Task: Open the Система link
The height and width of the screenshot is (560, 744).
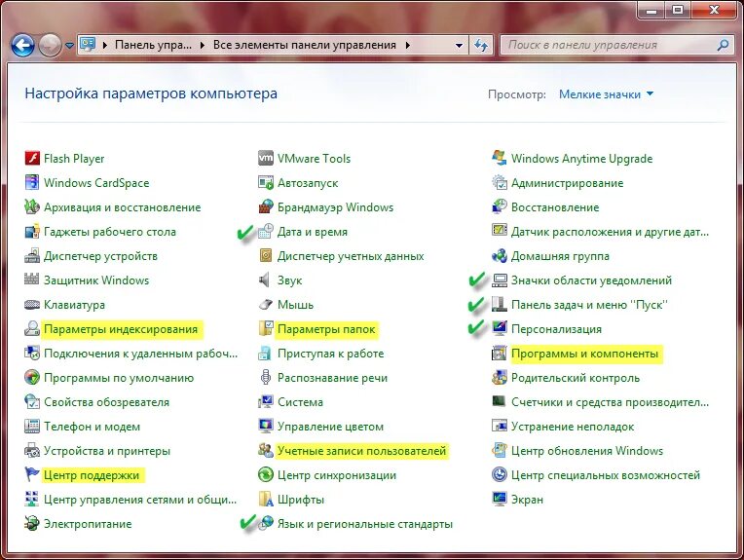Action: [x=300, y=402]
